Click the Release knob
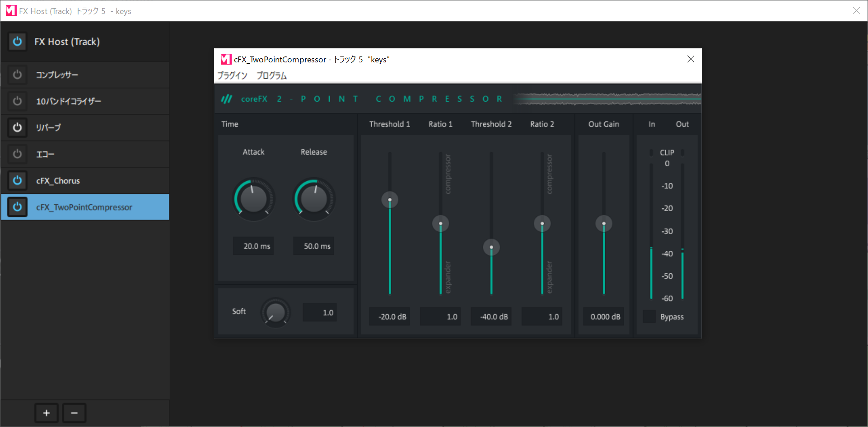Viewport: 868px width, 427px height. click(x=314, y=199)
